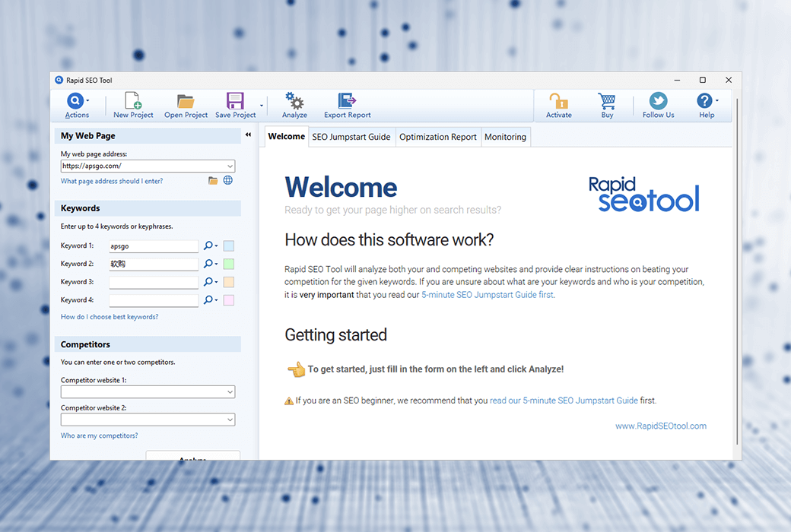Click the empty Keyword 4 field
The image size is (791, 532).
click(x=154, y=300)
